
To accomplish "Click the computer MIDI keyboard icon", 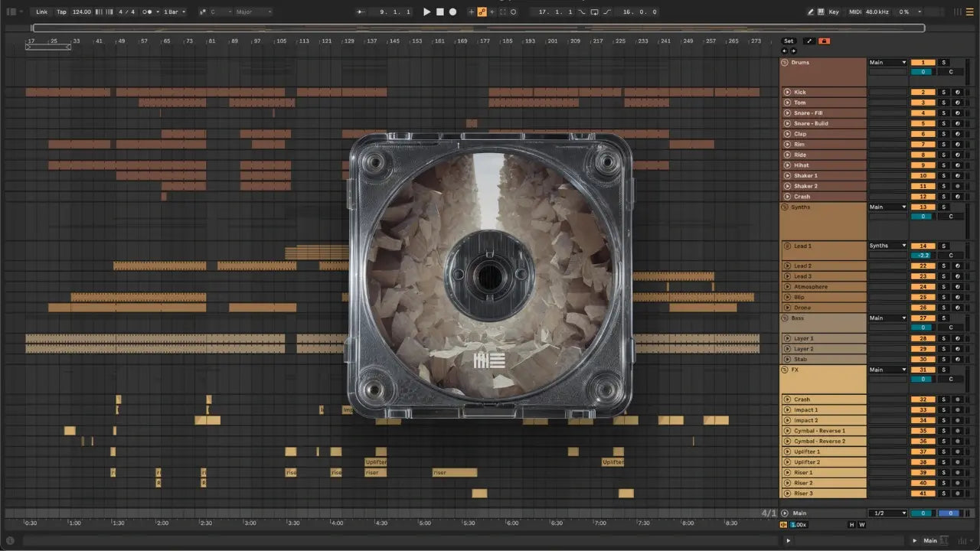I will 822,12.
